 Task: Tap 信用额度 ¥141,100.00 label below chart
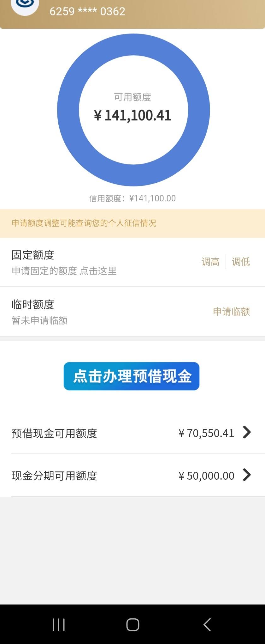[x=132, y=198]
